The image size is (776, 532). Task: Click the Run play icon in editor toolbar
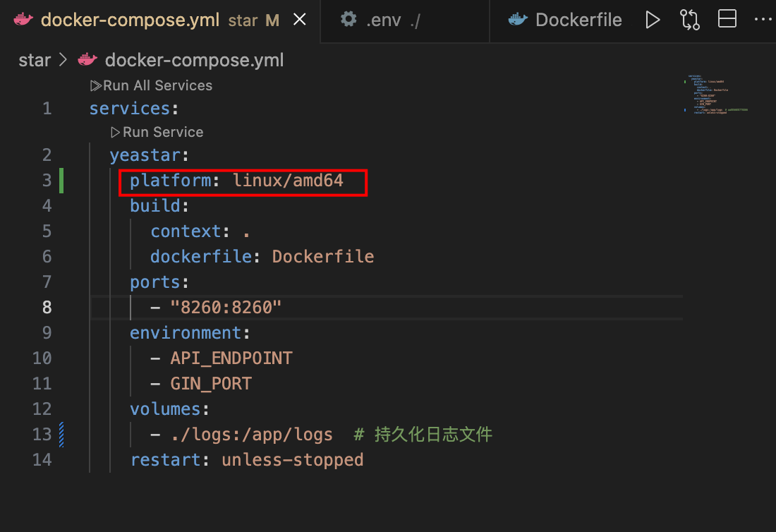[x=653, y=20]
